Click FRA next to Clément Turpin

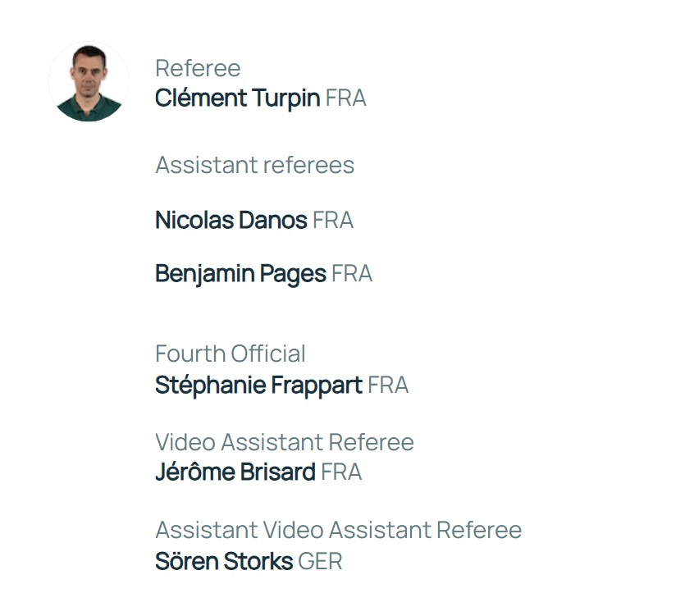click(x=345, y=98)
